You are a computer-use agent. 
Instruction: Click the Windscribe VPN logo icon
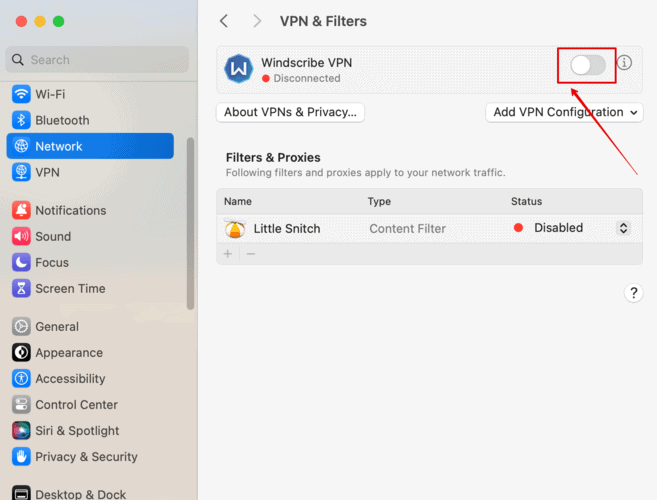point(239,70)
